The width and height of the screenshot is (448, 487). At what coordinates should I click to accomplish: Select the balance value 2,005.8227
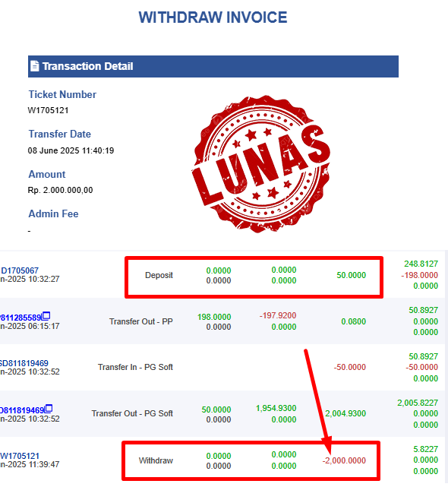click(x=418, y=403)
